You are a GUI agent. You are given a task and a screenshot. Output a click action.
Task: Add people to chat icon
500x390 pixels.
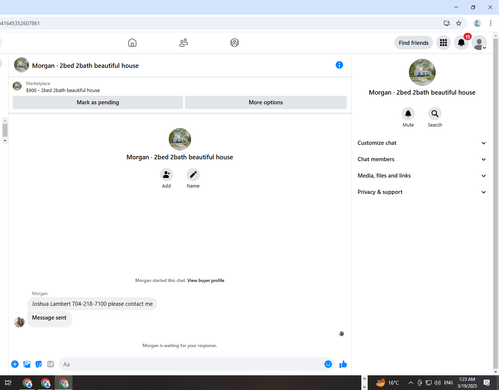point(166,175)
